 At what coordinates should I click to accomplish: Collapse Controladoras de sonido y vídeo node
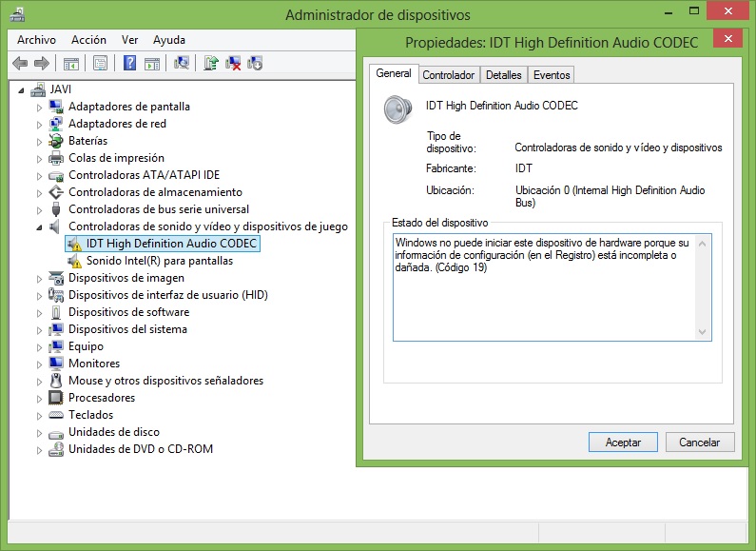(40, 227)
